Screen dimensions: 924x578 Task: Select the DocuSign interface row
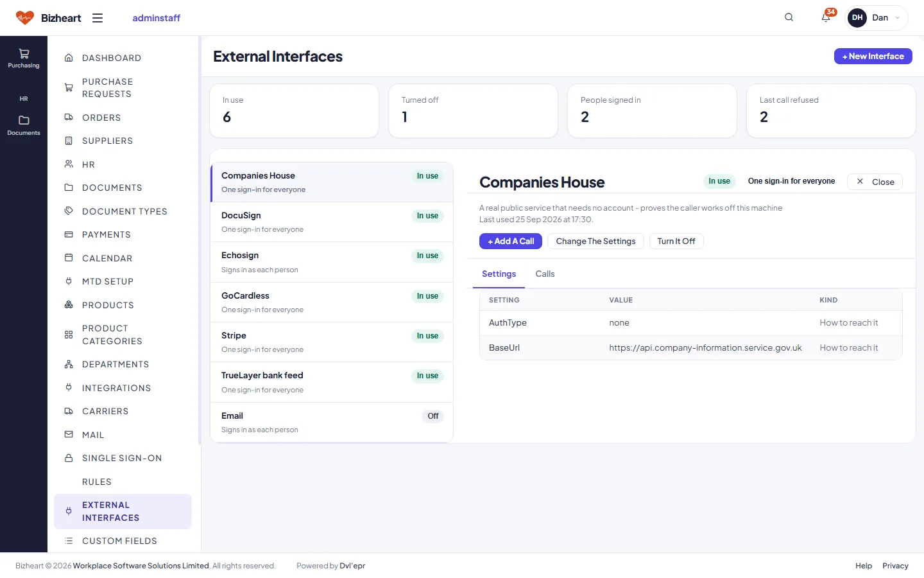tap(332, 222)
